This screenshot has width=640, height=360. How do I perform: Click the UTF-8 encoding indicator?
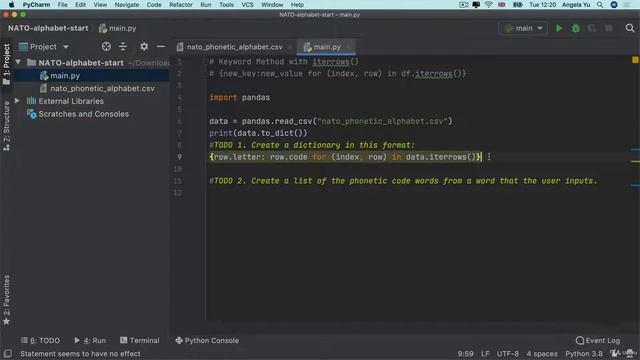pos(507,353)
